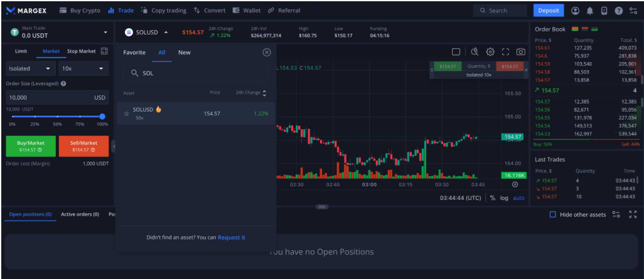The width and height of the screenshot is (644, 279).
Task: Click the Order Size help icon
Action: (x=64, y=83)
